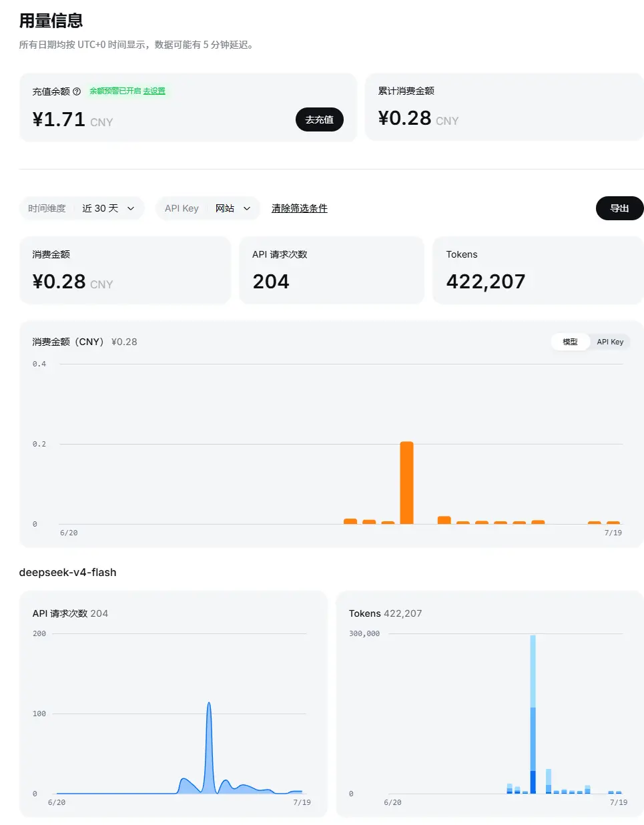Switch the chart to the 模型 tab
The image size is (644, 825).
[570, 342]
